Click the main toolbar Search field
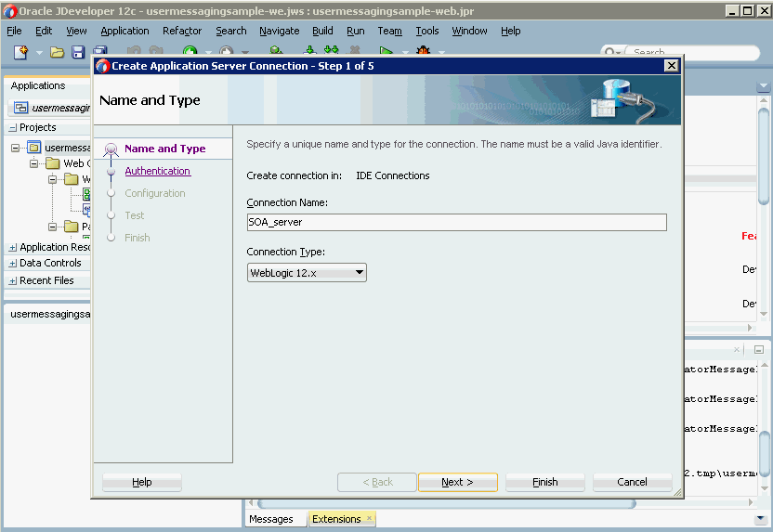 tap(692, 52)
